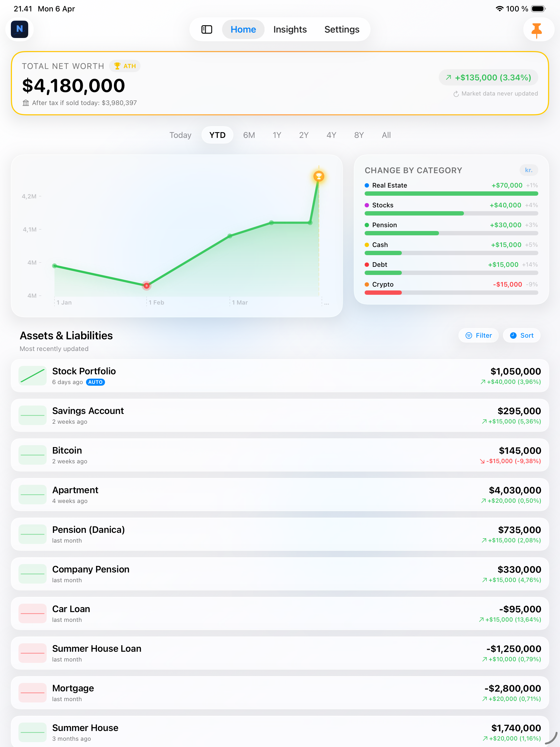Toggle the sidebar panel icon
This screenshot has height=747, width=560.
[x=206, y=29]
